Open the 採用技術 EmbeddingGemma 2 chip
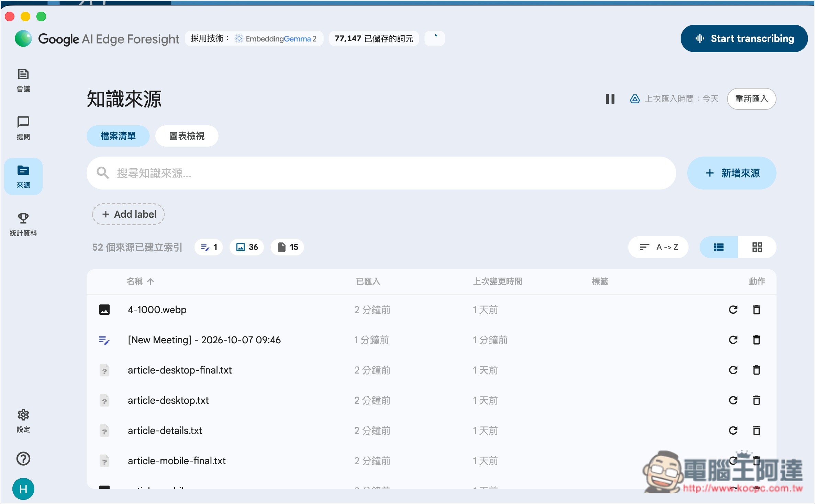The height and width of the screenshot is (504, 815). 254,38
